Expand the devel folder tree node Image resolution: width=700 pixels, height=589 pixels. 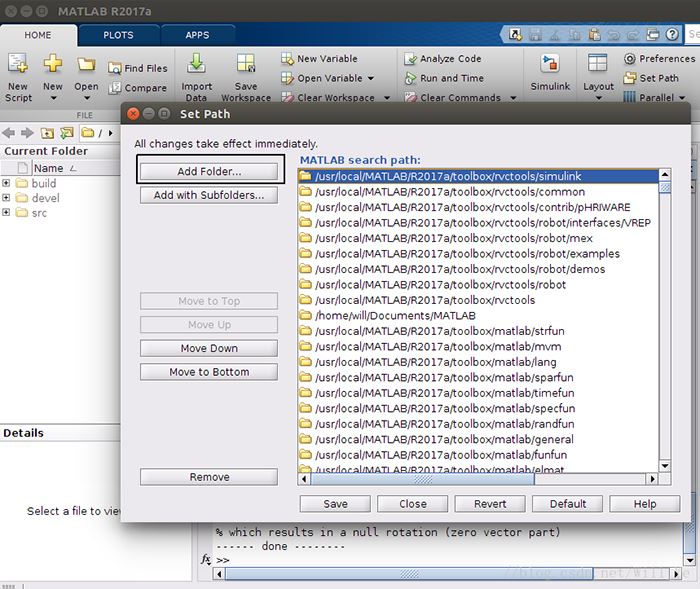point(6,198)
